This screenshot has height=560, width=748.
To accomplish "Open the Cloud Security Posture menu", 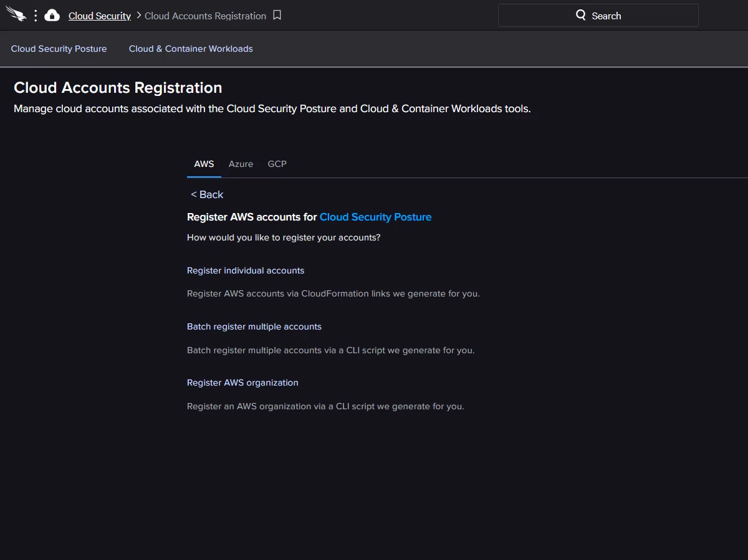I will 59,49.
